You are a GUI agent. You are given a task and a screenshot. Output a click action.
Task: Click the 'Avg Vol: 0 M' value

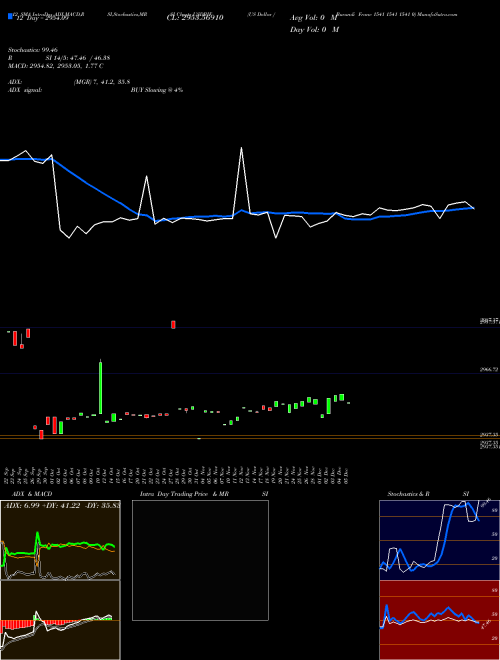314,18
